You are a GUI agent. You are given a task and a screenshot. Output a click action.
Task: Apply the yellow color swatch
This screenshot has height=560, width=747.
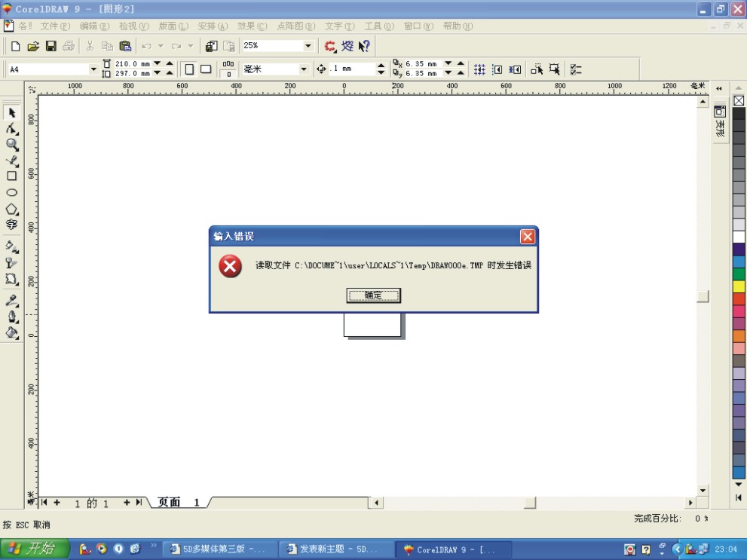(739, 286)
